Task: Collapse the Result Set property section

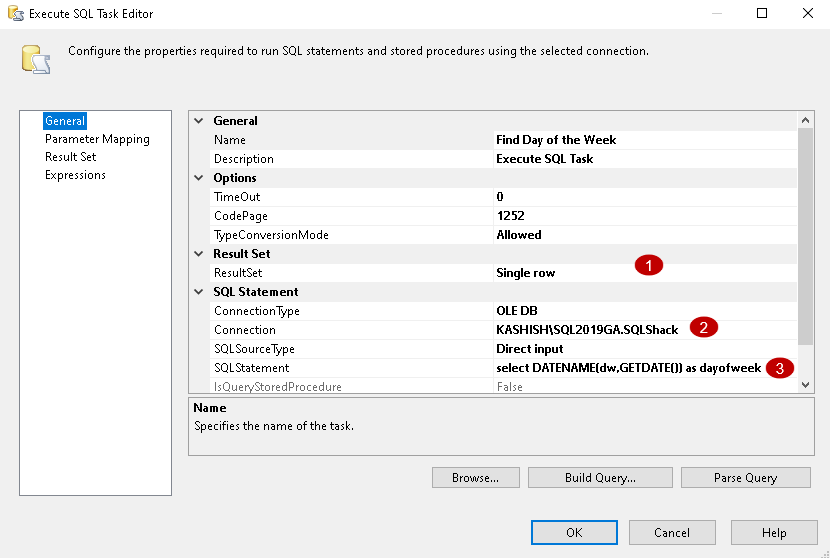Action: tap(199, 254)
